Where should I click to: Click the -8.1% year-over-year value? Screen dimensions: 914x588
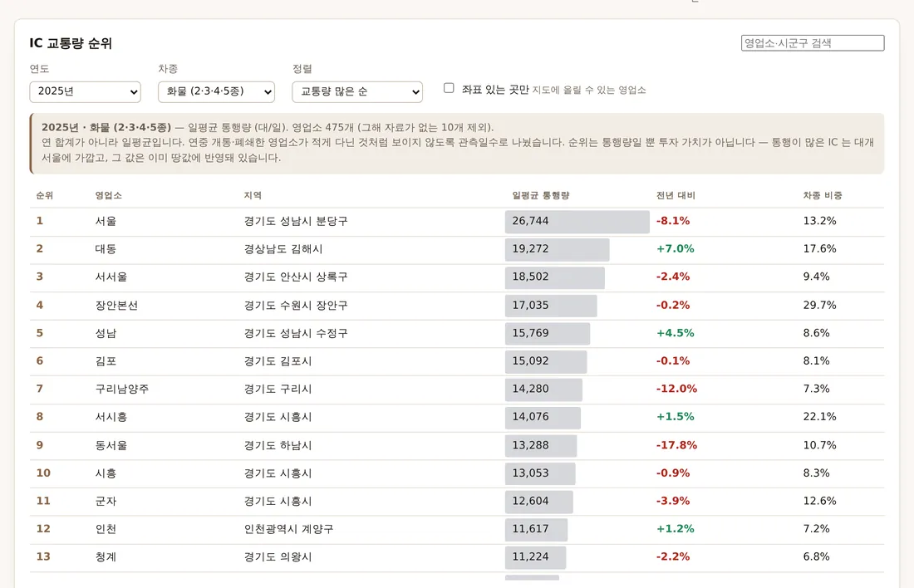pos(673,221)
